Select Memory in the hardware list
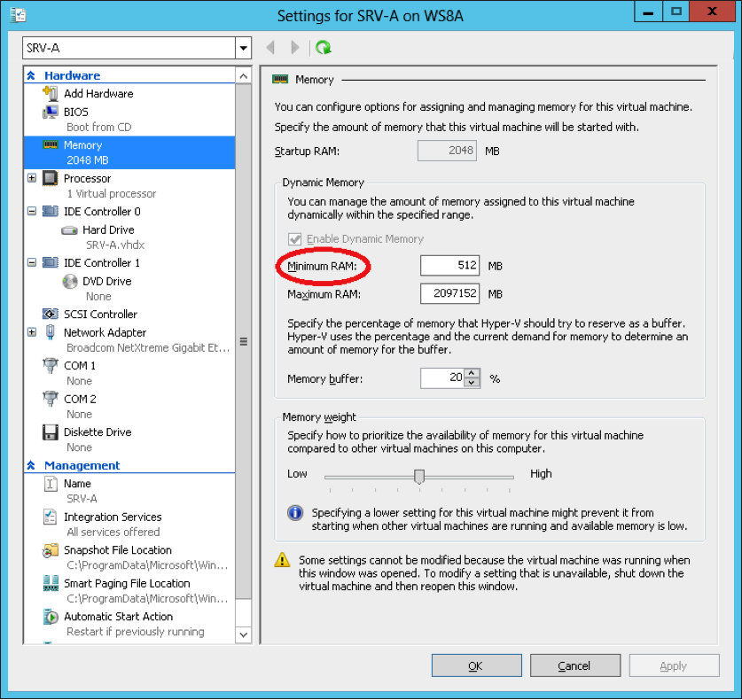 [x=82, y=144]
